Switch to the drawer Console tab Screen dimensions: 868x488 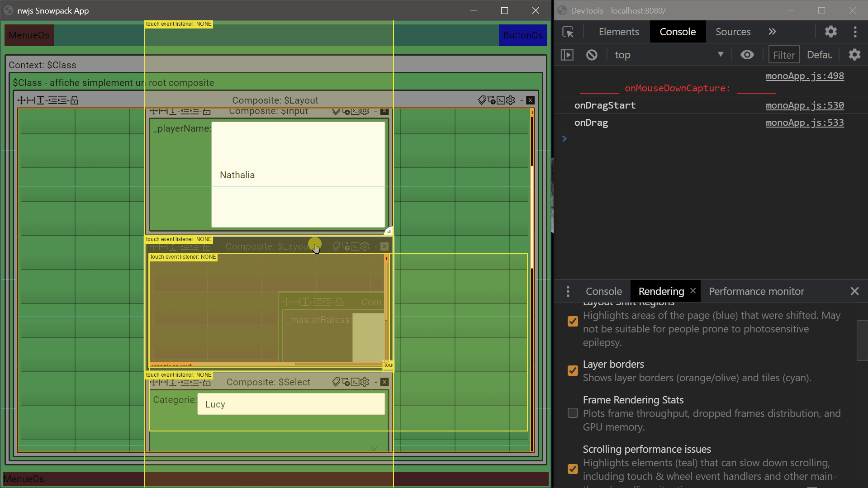point(604,292)
